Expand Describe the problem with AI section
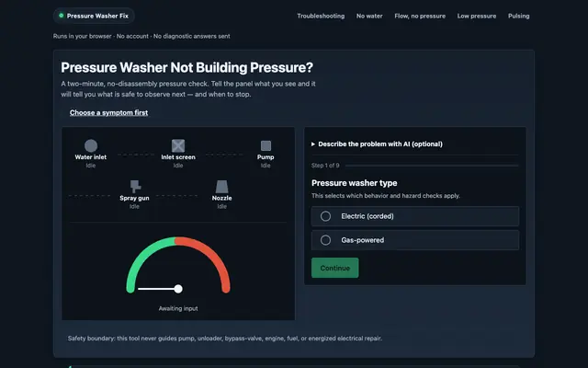 [377, 144]
